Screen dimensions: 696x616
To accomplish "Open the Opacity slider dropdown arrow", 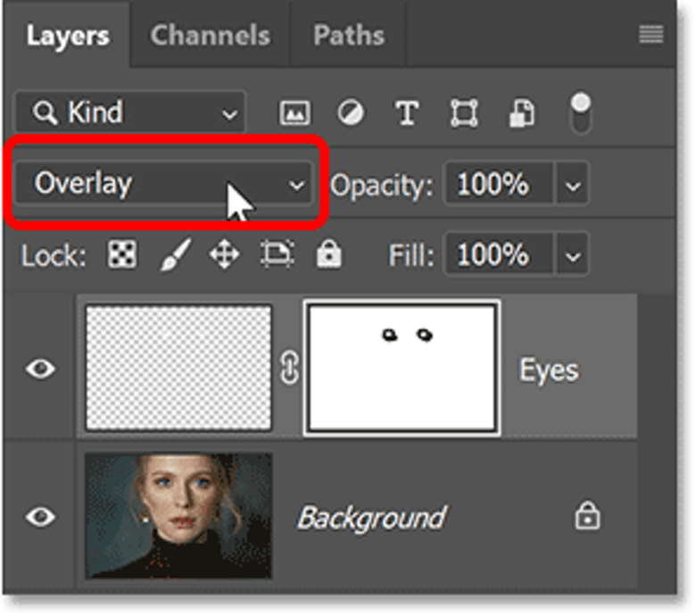I will click(573, 184).
